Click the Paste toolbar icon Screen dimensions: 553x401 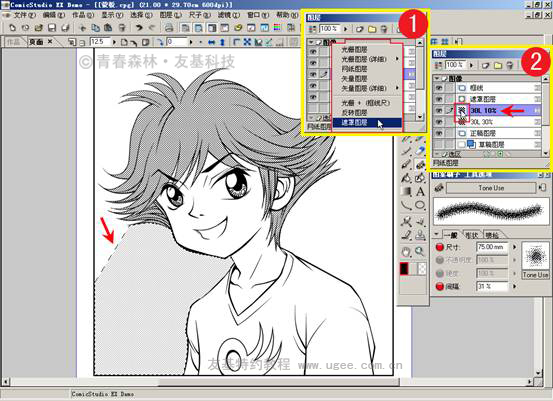pyautogui.click(x=108, y=28)
